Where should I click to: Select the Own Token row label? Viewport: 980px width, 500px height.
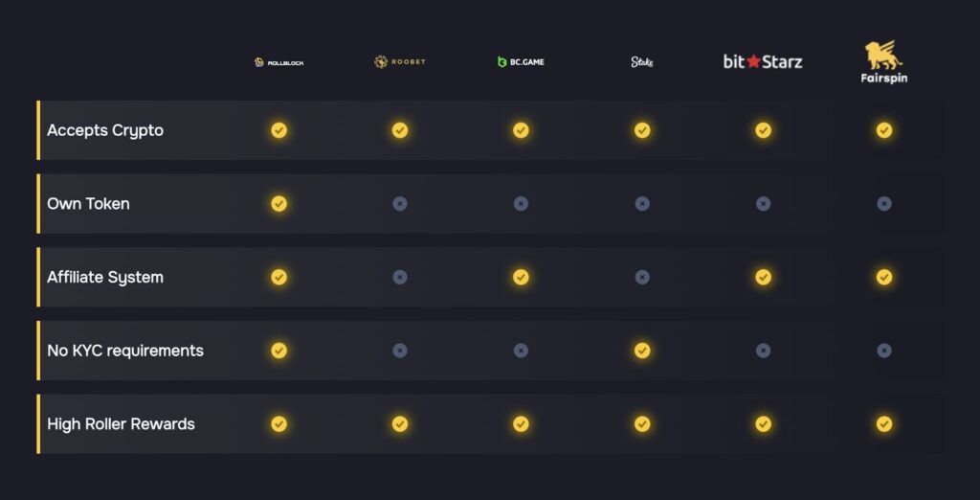click(x=88, y=204)
